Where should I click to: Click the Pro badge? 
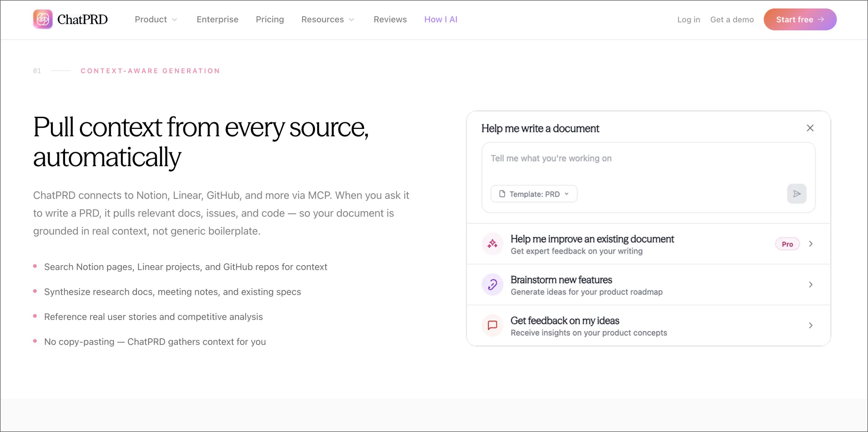787,244
